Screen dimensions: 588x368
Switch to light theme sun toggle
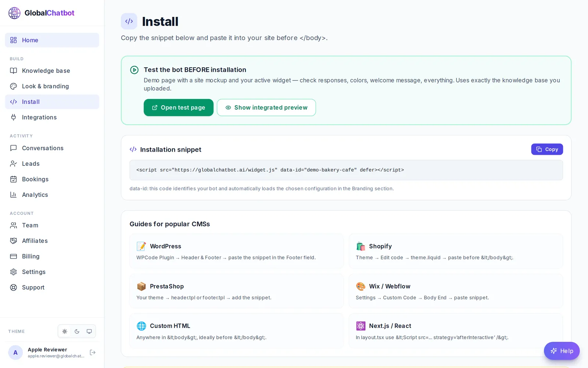(65, 332)
